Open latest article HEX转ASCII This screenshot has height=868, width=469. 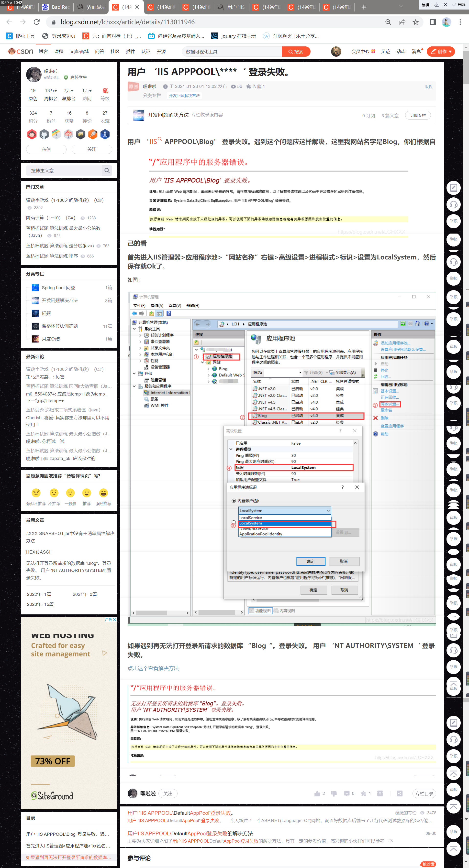point(39,552)
